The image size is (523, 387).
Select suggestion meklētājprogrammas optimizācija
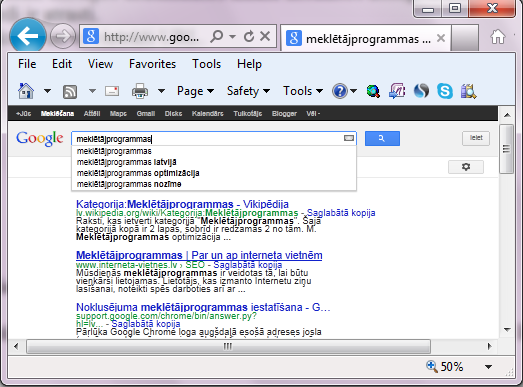138,173
